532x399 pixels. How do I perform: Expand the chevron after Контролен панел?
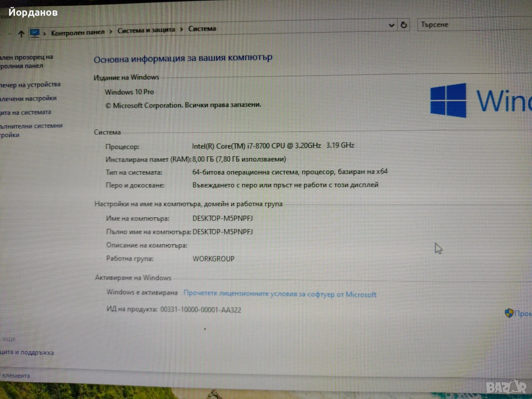click(111, 31)
